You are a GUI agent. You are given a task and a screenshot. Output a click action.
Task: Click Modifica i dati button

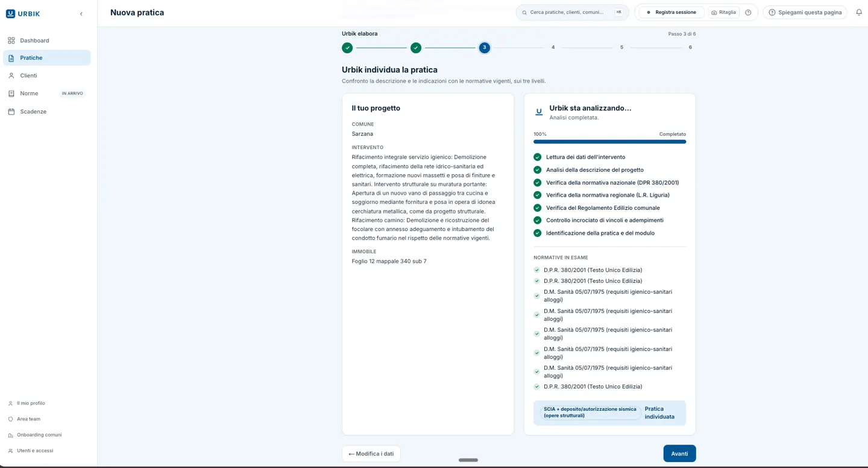(371, 454)
